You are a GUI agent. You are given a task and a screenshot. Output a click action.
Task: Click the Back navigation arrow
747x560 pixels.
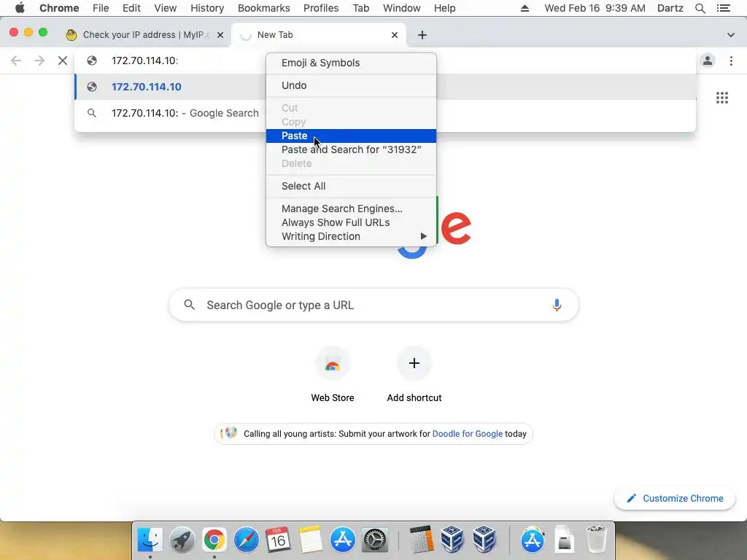click(x=16, y=61)
